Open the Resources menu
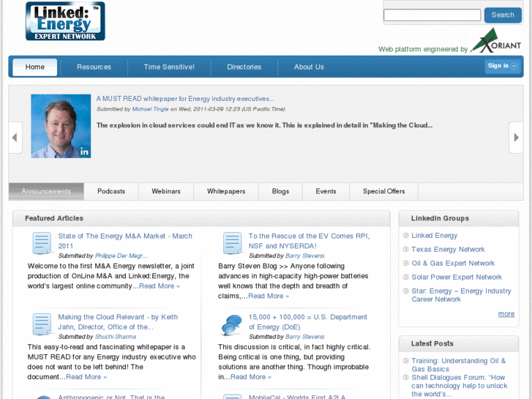The height and width of the screenshot is (399, 532). (x=94, y=67)
